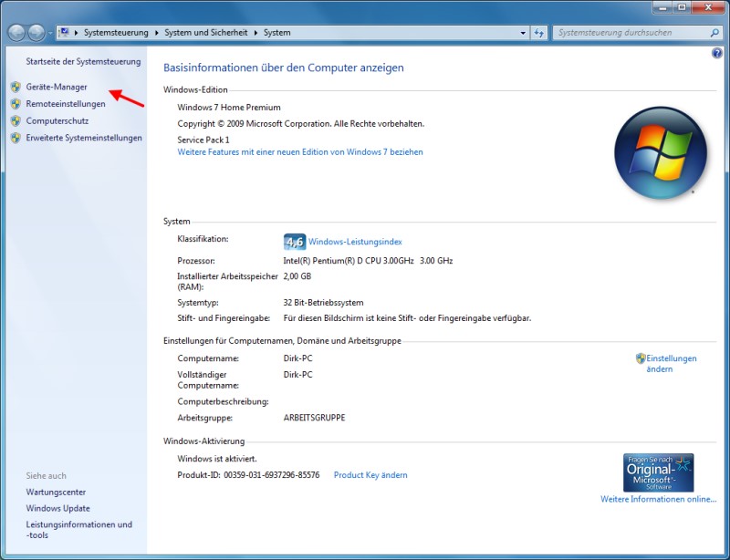Maximize the System window
The width and height of the screenshot is (730, 560).
coord(682,7)
